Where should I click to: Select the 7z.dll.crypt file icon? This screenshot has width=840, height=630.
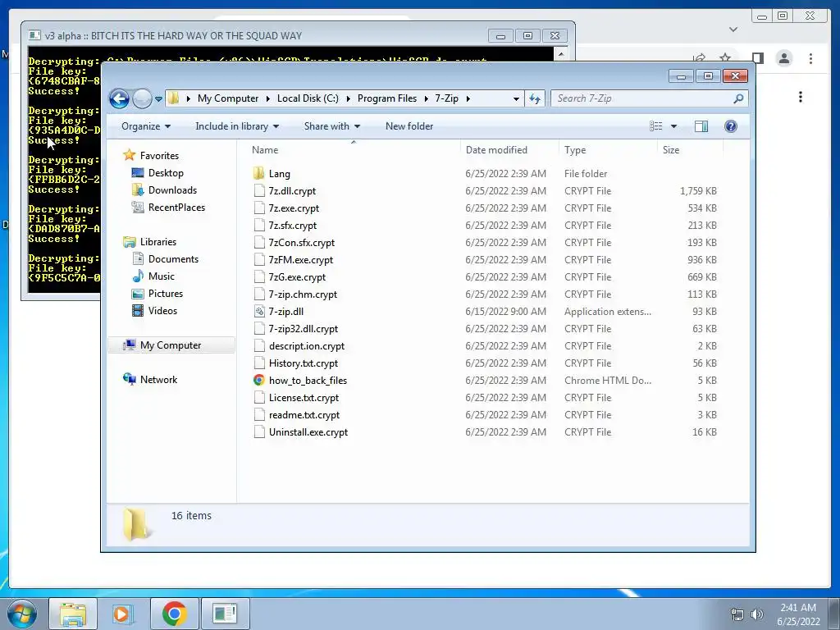click(x=259, y=190)
